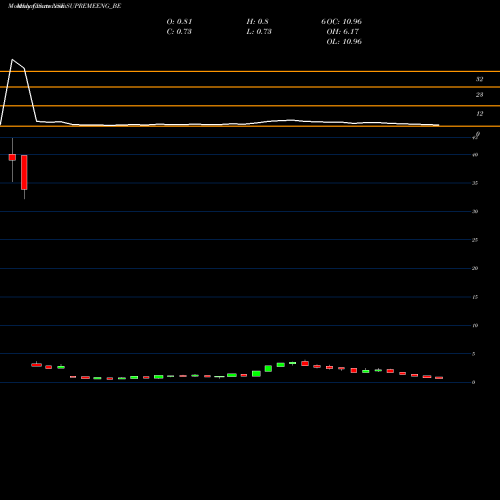Click the '32' label on indicator axis
500x500 pixels.
click(479, 79)
